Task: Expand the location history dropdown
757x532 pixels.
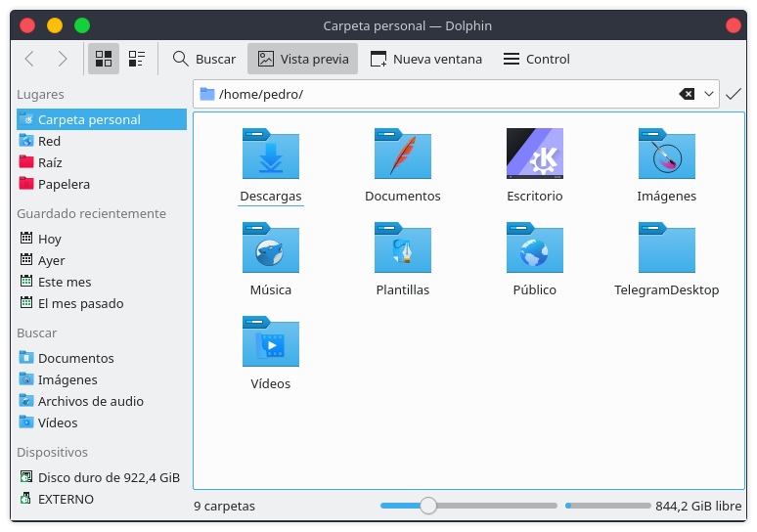Action: pos(709,94)
